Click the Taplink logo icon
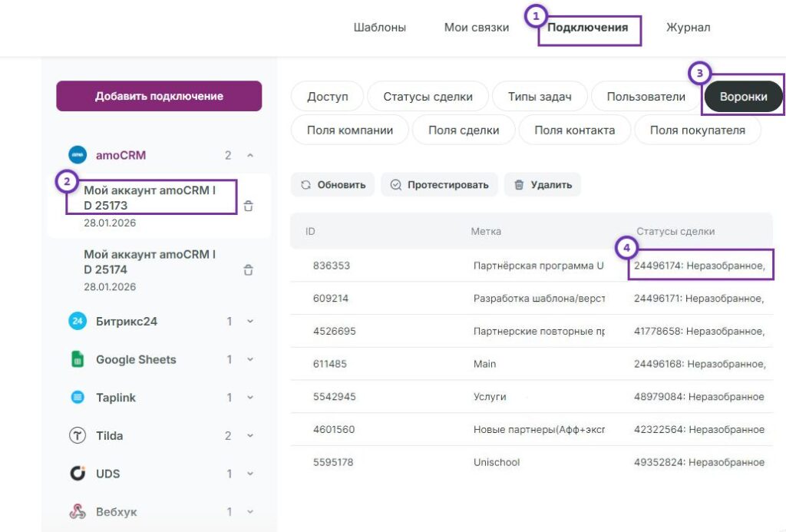The height and width of the screenshot is (532, 786). pos(78,397)
